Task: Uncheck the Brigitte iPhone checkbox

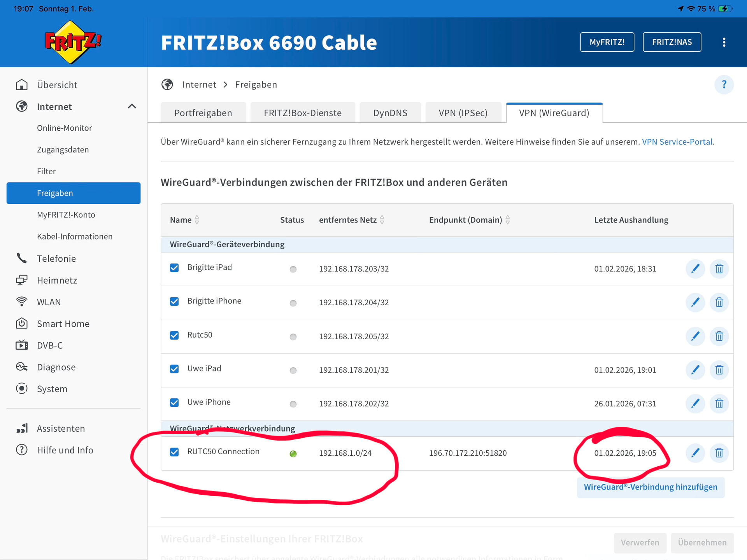Action: coord(174,301)
